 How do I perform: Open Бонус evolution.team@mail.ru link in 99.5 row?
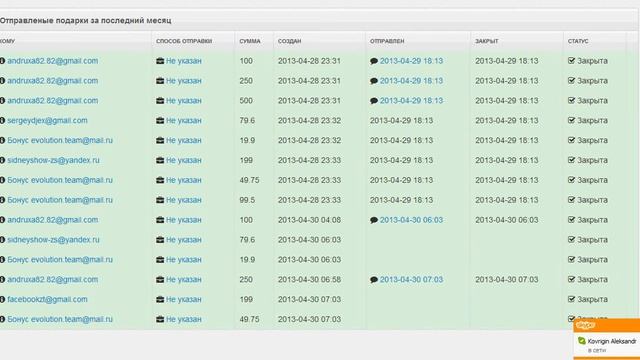60,200
